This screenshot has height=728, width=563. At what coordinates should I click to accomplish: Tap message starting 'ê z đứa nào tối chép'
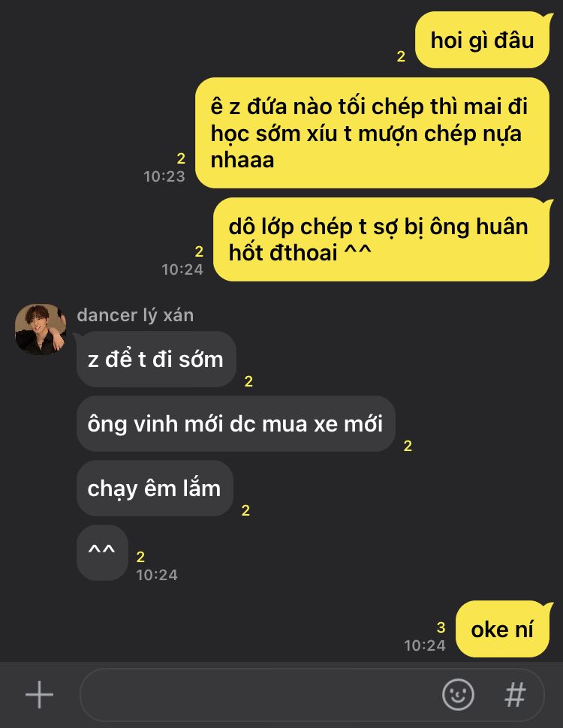pyautogui.click(x=372, y=133)
